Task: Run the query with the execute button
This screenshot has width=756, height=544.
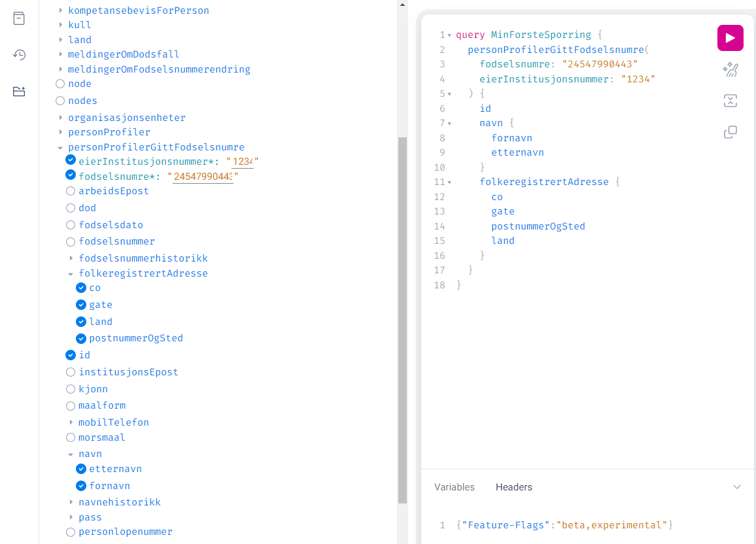Action: point(730,38)
